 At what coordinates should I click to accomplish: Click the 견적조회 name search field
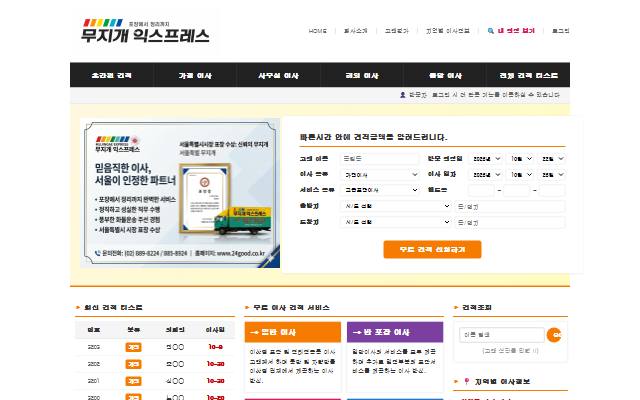[502, 335]
